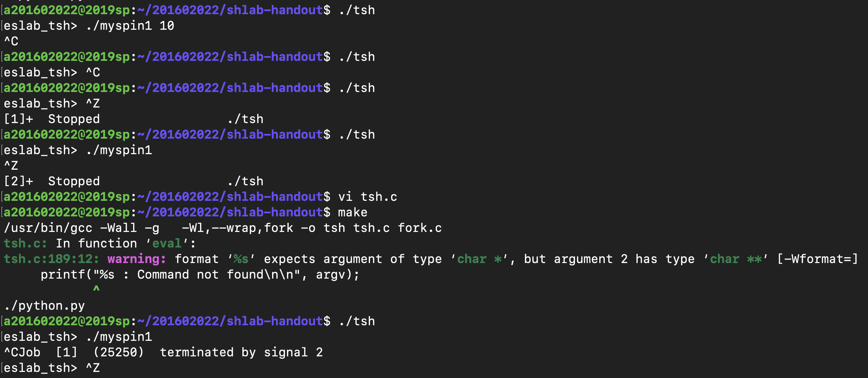
Task: Click the magenta 'warning:' label
Action: [x=137, y=259]
